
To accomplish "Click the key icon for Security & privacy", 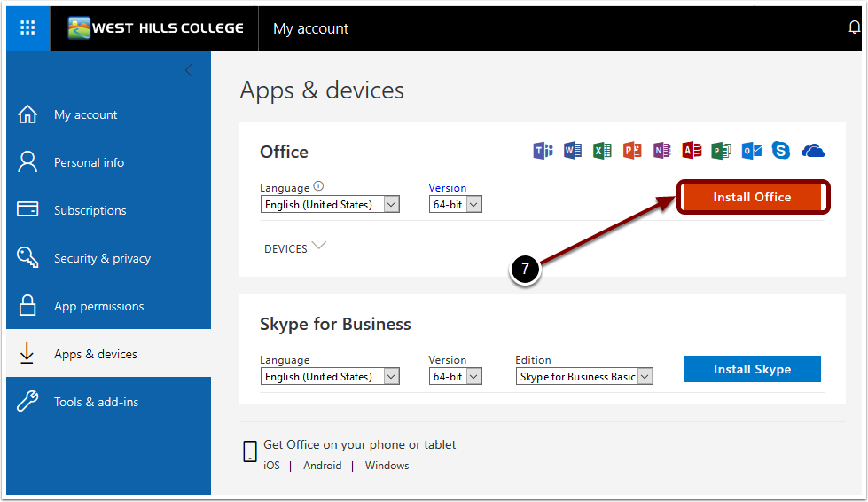I will click(x=27, y=257).
